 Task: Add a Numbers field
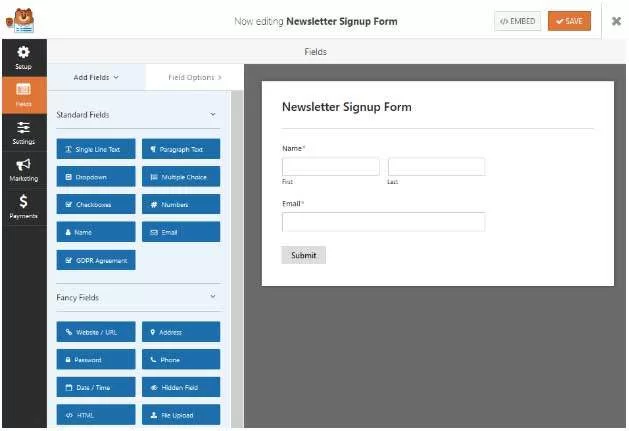click(x=181, y=204)
